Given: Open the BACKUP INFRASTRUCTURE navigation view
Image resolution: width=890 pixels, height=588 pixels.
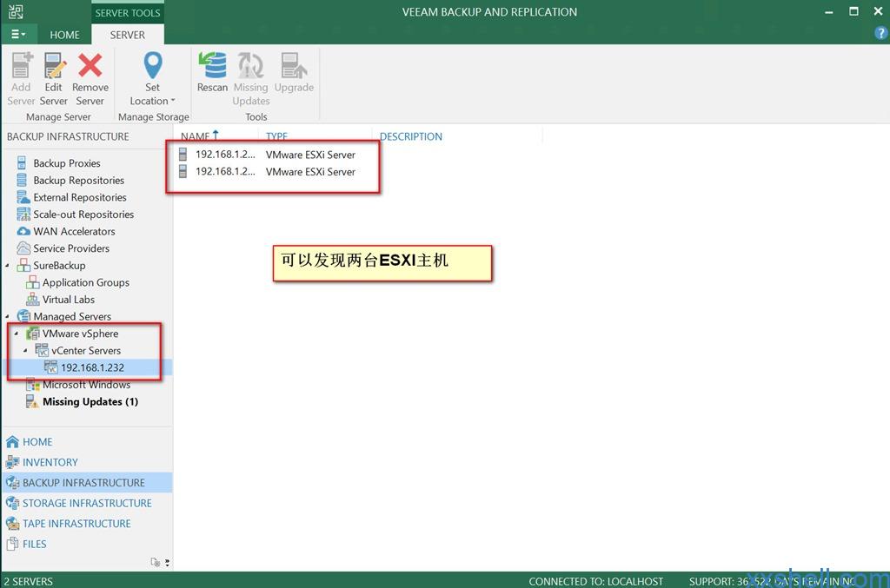Looking at the screenshot, I should tap(88, 483).
